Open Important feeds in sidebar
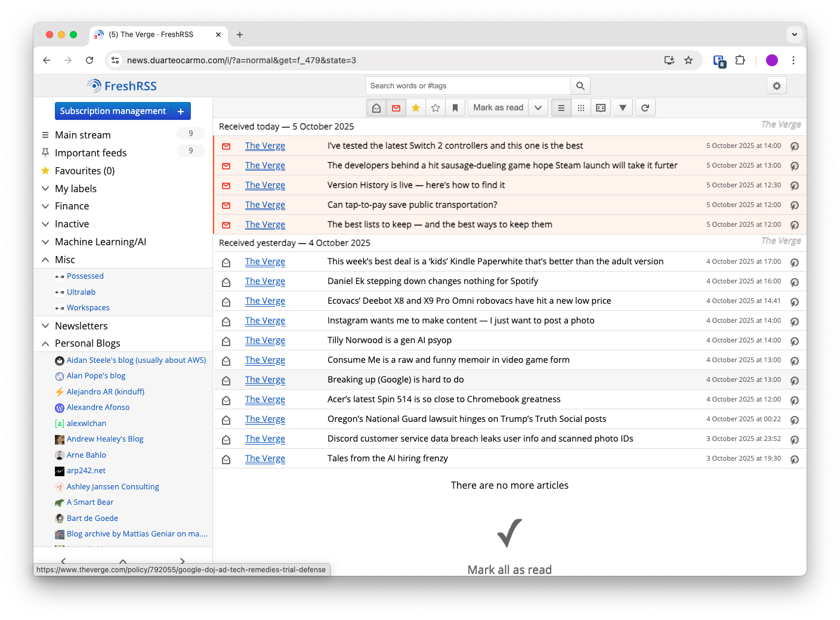Viewport: 840px width, 620px height. click(91, 153)
